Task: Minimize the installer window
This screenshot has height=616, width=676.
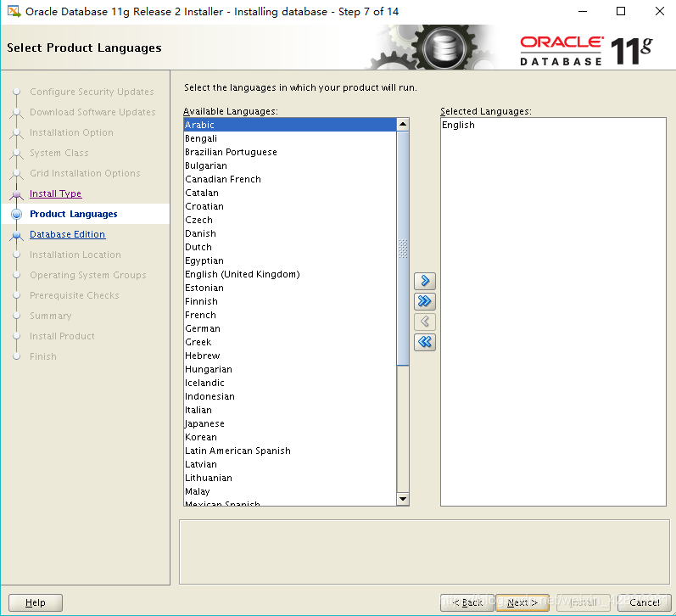Action: pyautogui.click(x=583, y=12)
